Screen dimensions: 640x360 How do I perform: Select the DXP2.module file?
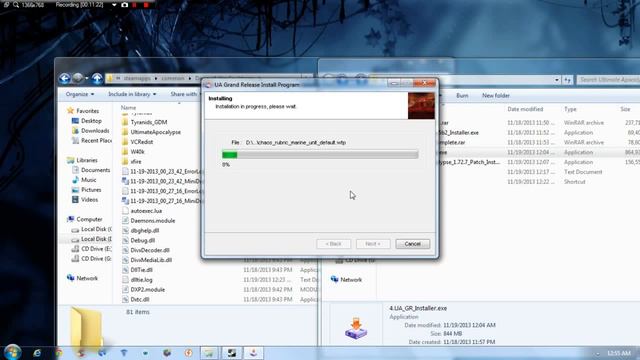143,289
